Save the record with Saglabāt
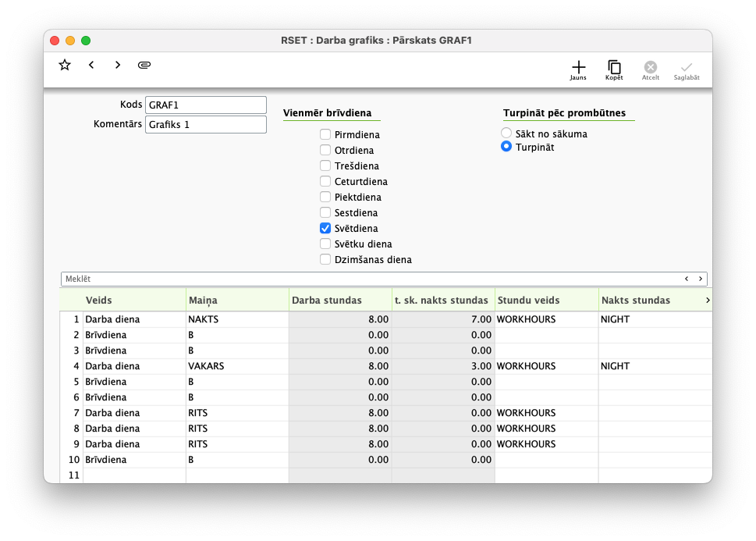 point(687,70)
